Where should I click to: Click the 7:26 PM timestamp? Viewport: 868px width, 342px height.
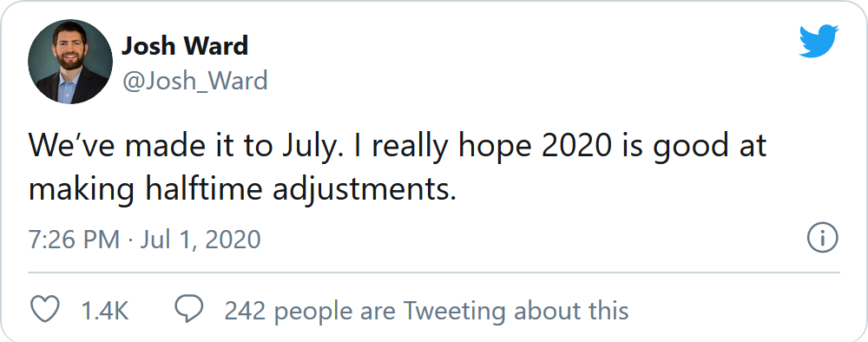point(74,240)
